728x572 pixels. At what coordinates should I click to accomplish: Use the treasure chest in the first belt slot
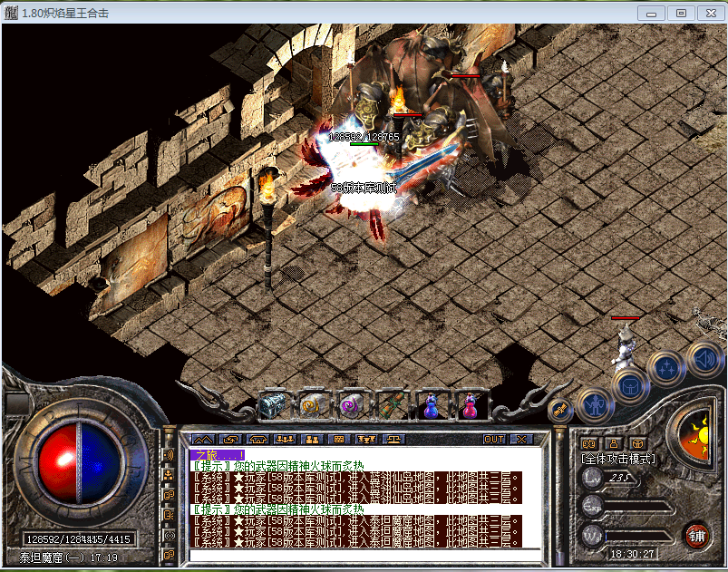pos(274,405)
